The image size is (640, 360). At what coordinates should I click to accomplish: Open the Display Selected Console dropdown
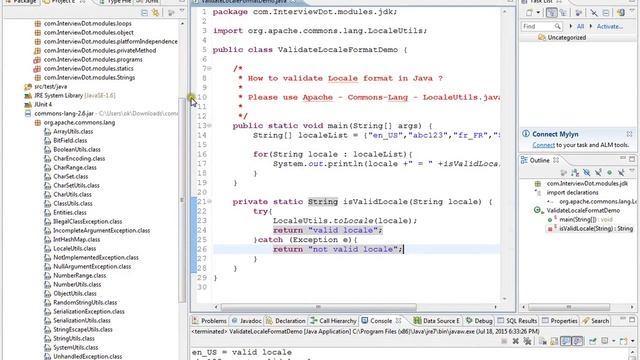click(x=613, y=341)
